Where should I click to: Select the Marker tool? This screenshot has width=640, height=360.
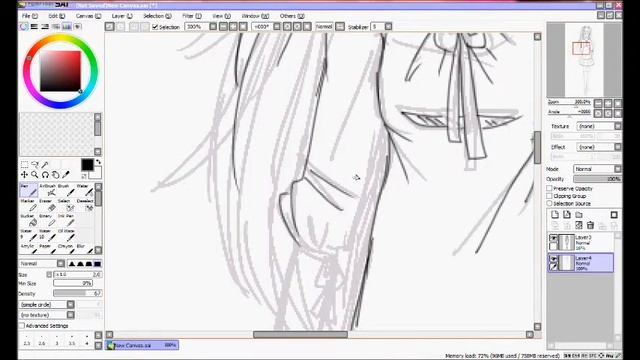pos(29,205)
